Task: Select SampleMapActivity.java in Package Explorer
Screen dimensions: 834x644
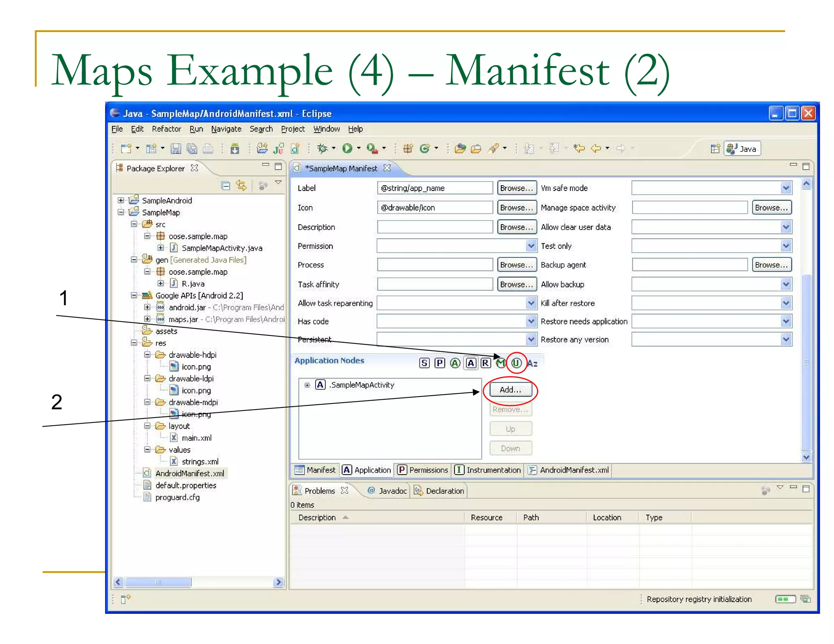Action: [x=222, y=248]
